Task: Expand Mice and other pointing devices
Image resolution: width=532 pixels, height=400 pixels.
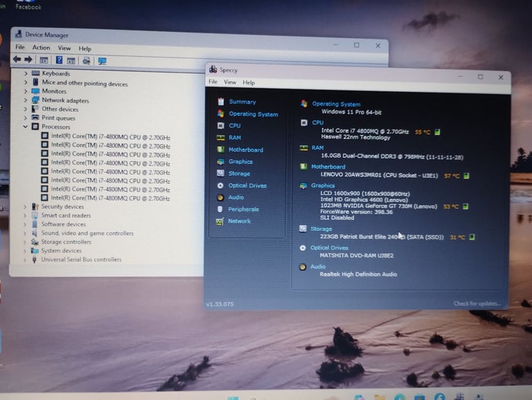Action: (x=26, y=82)
